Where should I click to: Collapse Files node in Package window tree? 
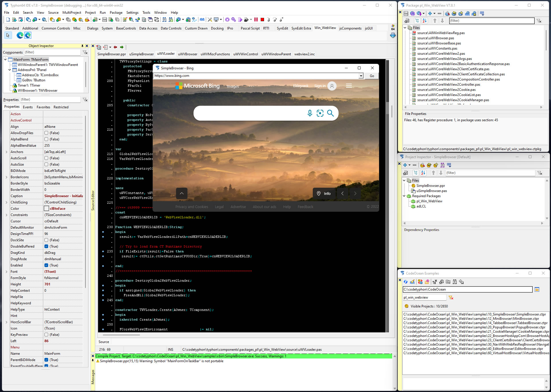(405, 28)
